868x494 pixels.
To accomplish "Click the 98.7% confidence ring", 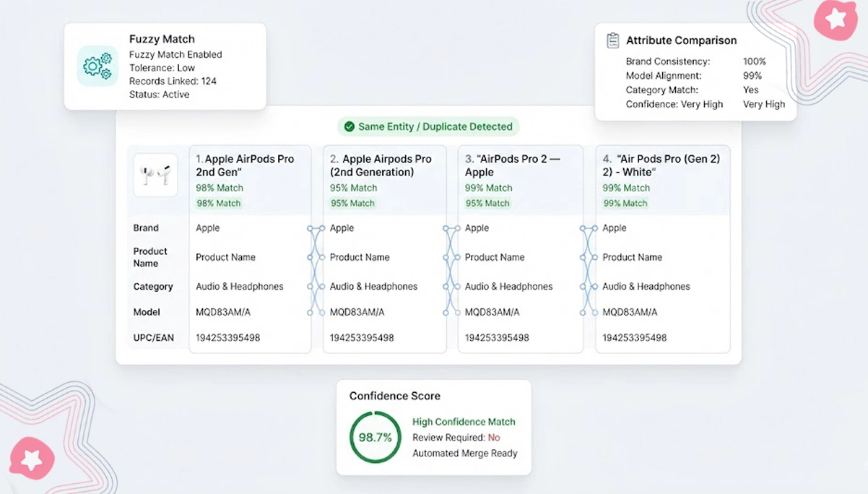I will click(x=376, y=437).
